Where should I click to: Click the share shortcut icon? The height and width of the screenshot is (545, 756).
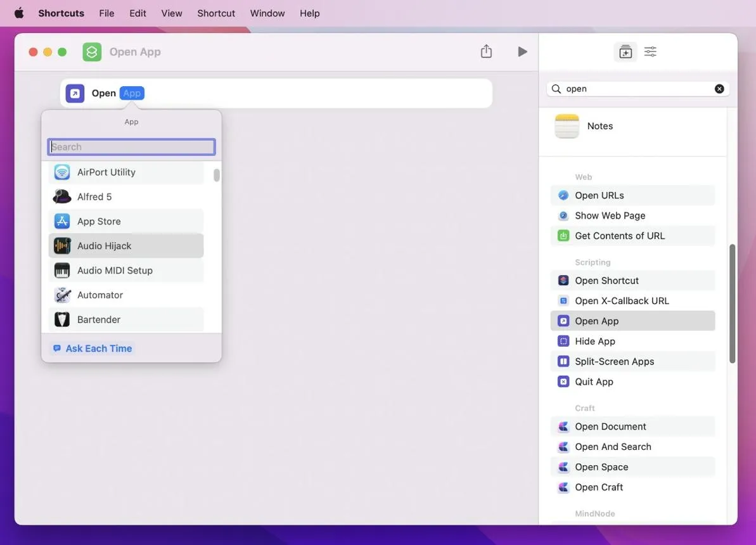point(486,51)
